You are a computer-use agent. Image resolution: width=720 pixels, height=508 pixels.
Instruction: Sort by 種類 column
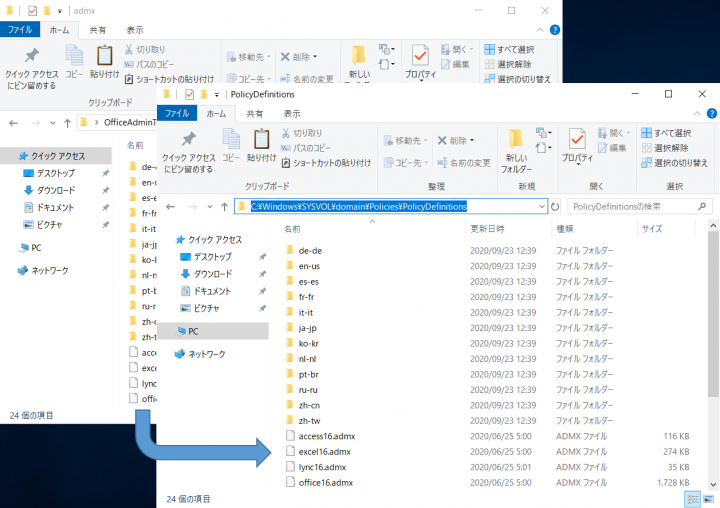coord(564,229)
